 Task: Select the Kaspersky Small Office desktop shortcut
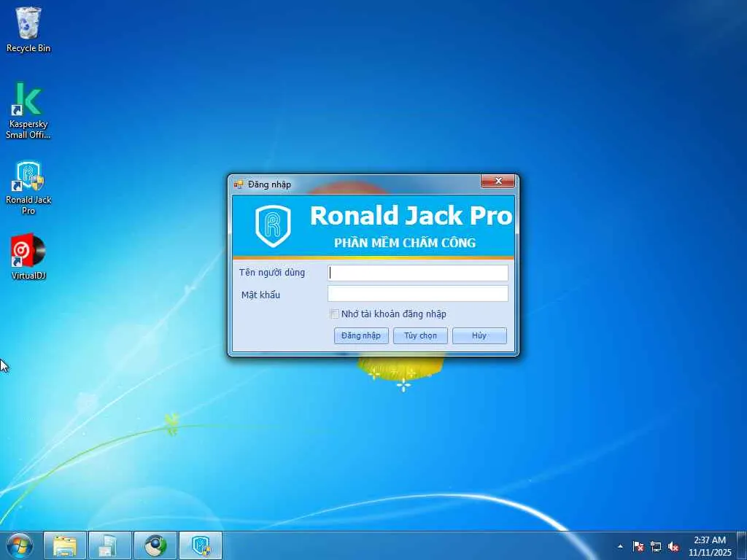28,111
